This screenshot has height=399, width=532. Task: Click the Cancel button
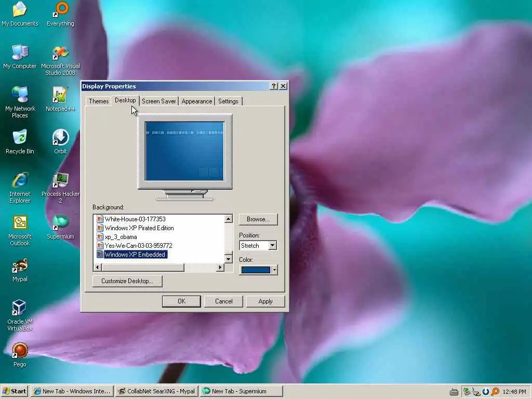click(x=223, y=301)
